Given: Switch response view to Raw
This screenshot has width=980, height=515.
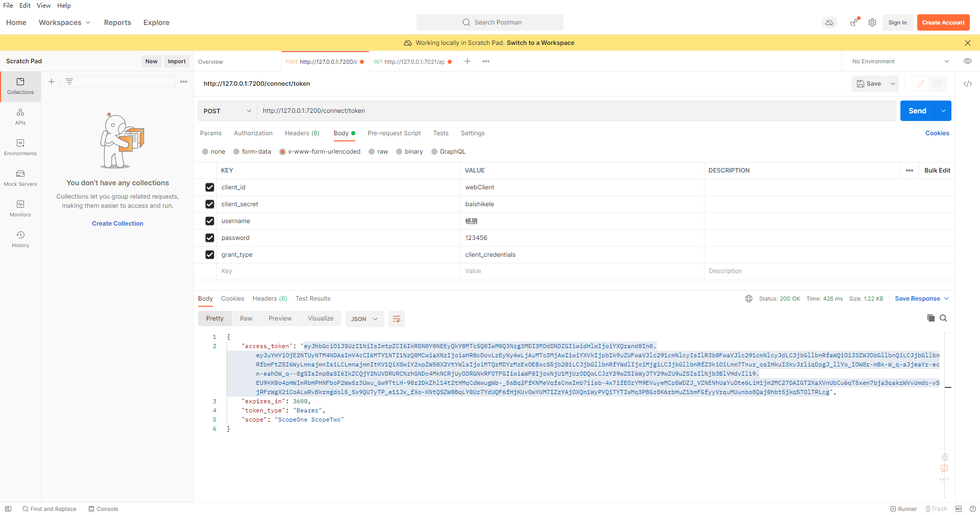Looking at the screenshot, I should point(246,318).
